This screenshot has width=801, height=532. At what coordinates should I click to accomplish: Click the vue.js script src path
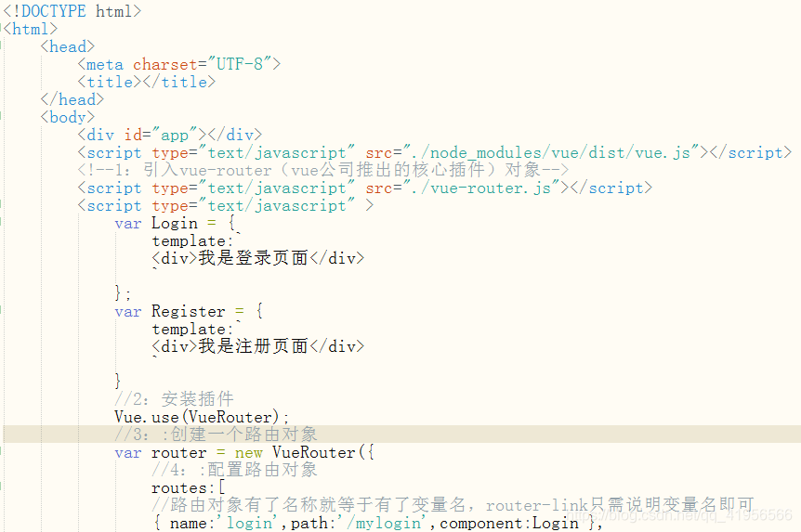tap(551, 152)
